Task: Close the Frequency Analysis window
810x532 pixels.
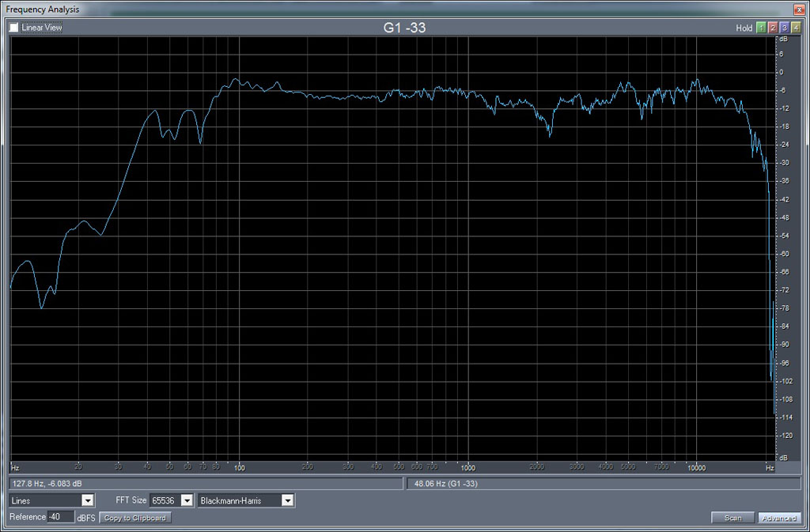Action: click(x=800, y=9)
